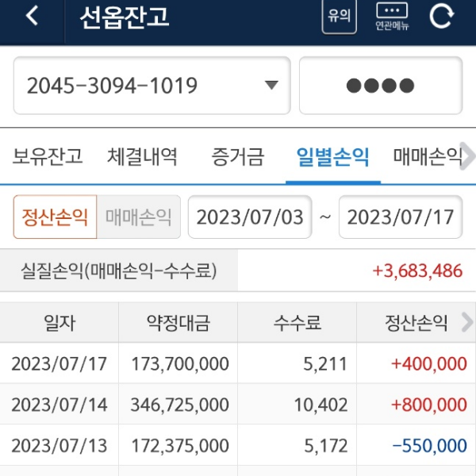The image size is (476, 476).
Task: Pick the end date 2023/07/17
Action: 401,217
